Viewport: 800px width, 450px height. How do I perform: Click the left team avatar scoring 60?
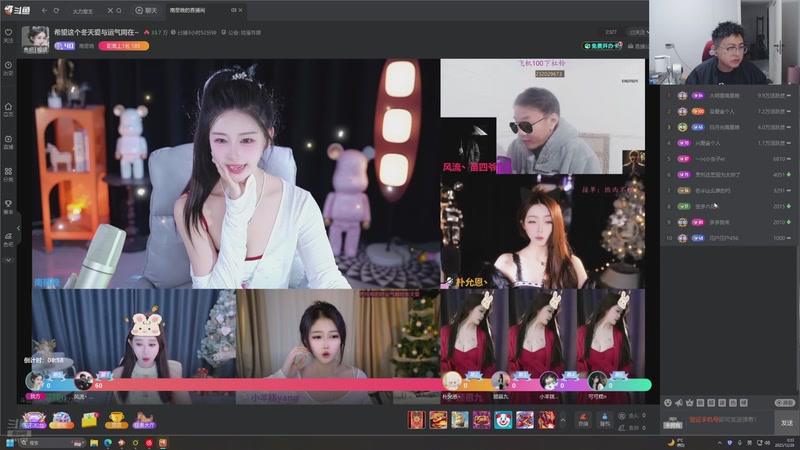pyautogui.click(x=83, y=381)
